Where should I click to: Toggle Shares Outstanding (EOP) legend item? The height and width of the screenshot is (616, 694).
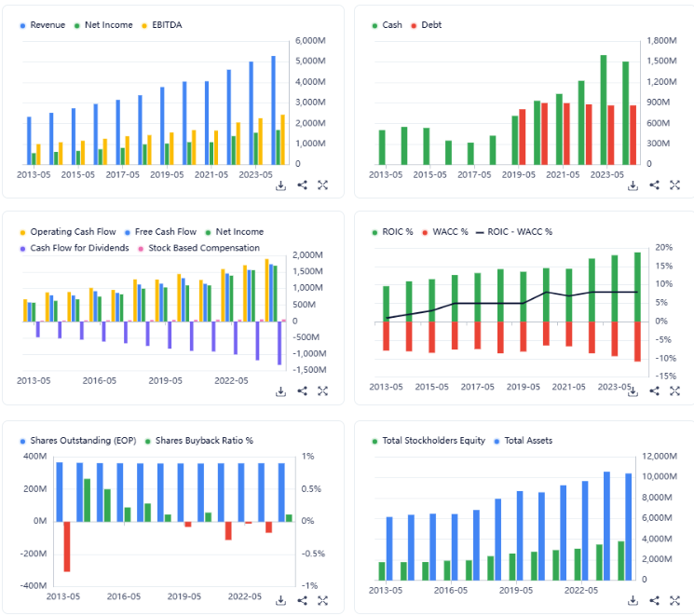coord(78,441)
